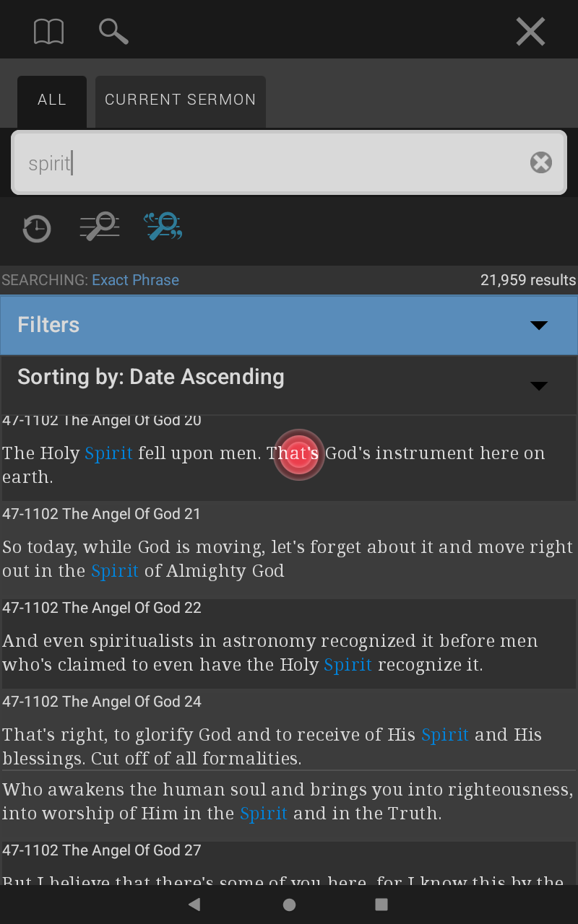
Task: Focus the search input containing spirit
Action: [289, 162]
